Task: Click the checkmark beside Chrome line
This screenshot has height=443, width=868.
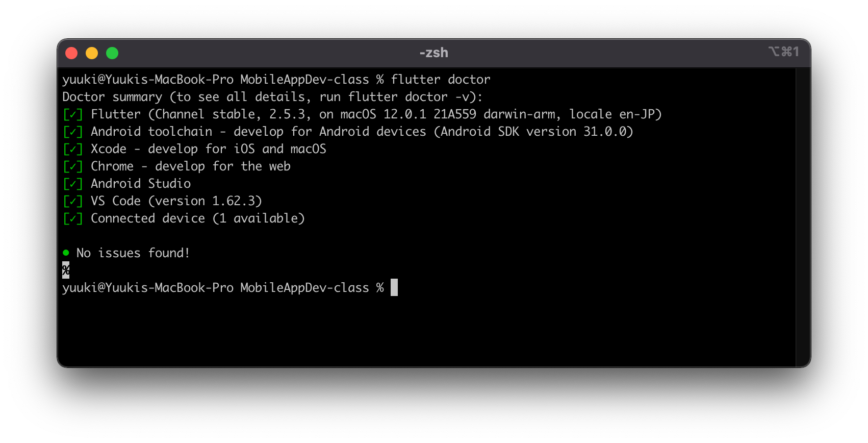Action: tap(72, 166)
